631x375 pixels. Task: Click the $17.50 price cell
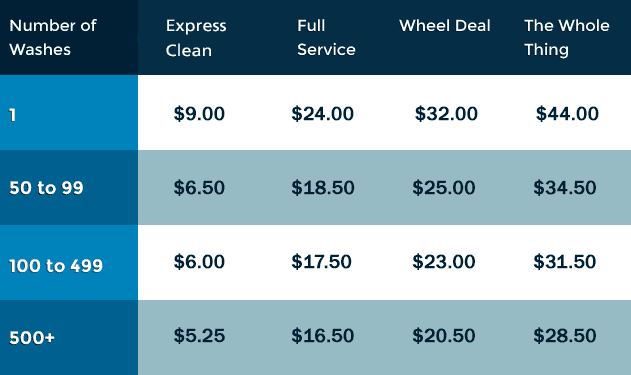click(322, 262)
